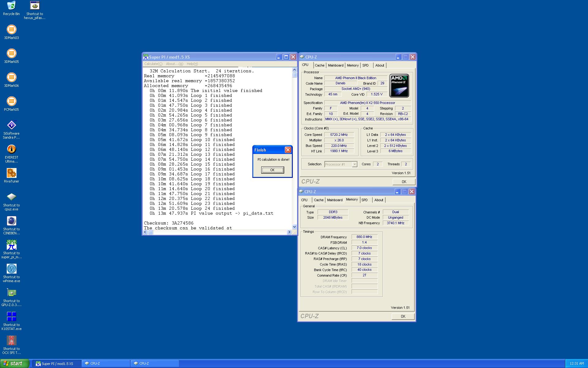Select the super_pi_mod shortcut icon
The image size is (588, 368).
click(x=11, y=249)
